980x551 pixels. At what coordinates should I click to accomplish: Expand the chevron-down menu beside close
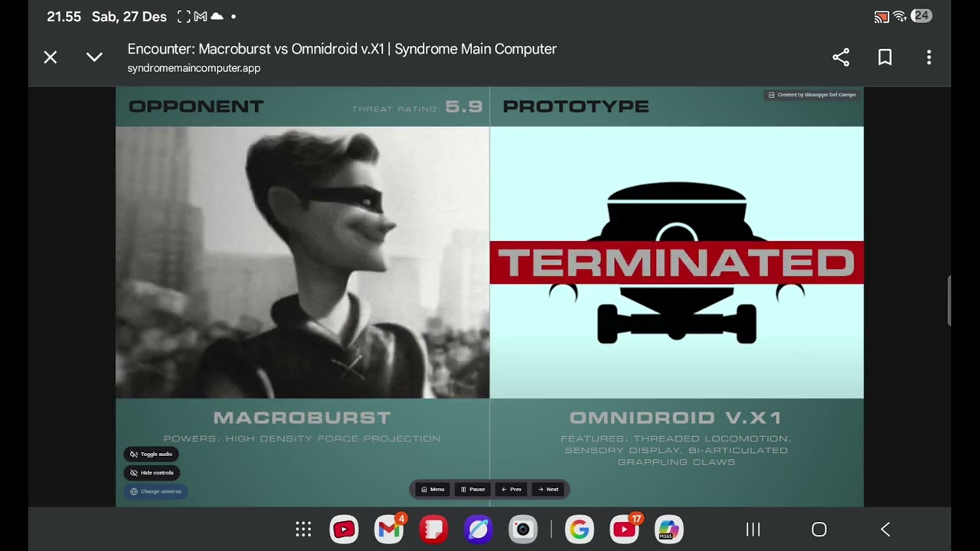click(94, 57)
